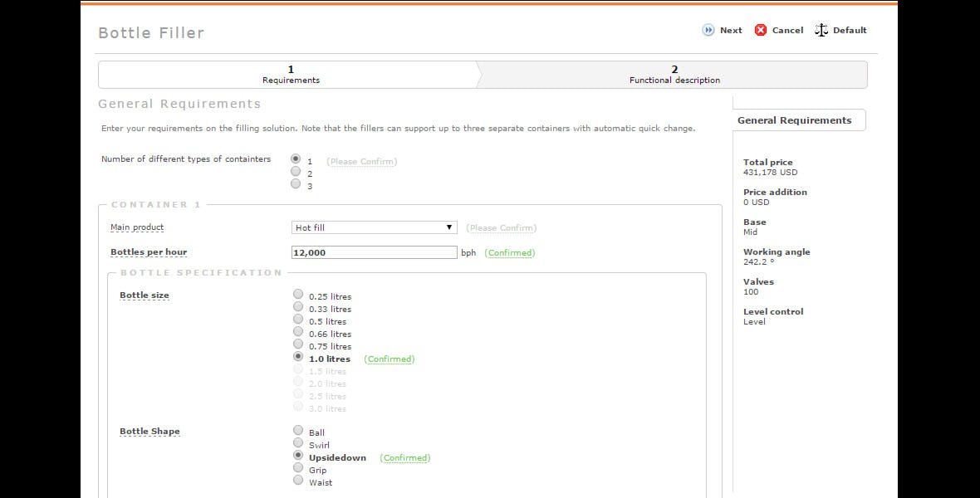Click Please Confirm next to Main product
This screenshot has width=980, height=498.
point(501,227)
